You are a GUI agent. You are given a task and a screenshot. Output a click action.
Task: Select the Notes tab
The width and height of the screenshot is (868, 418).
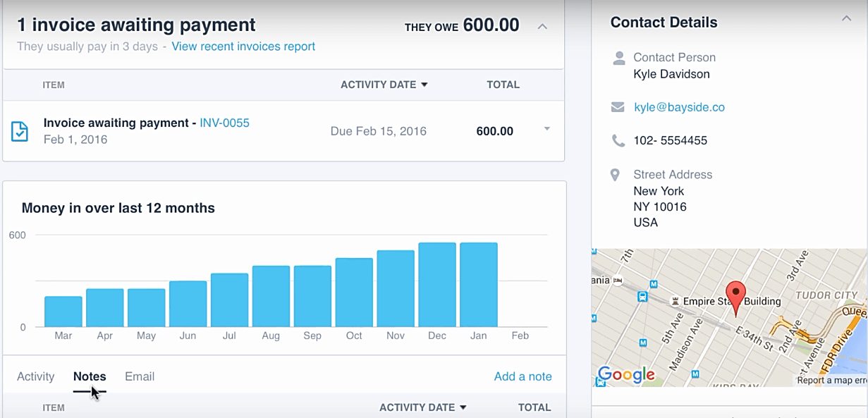pos(90,376)
